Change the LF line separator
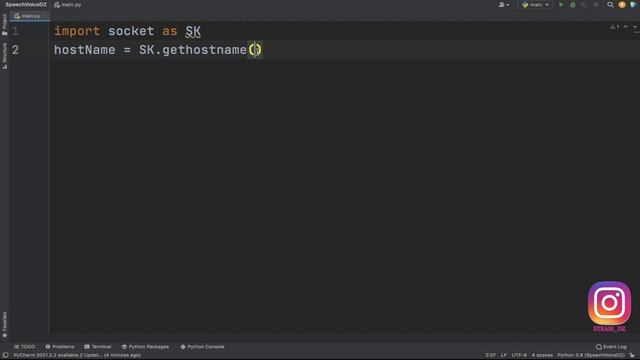 504,356
